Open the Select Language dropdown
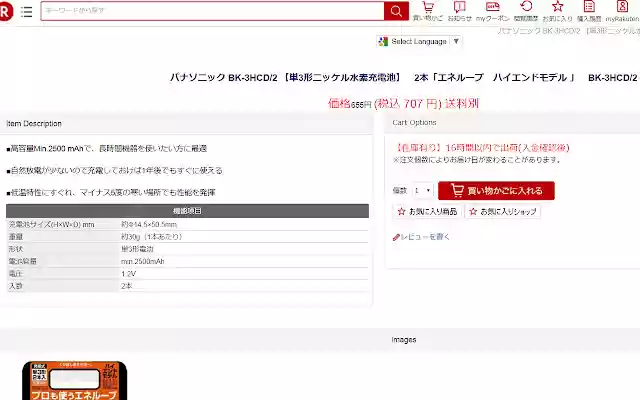640x400 pixels. (420, 41)
